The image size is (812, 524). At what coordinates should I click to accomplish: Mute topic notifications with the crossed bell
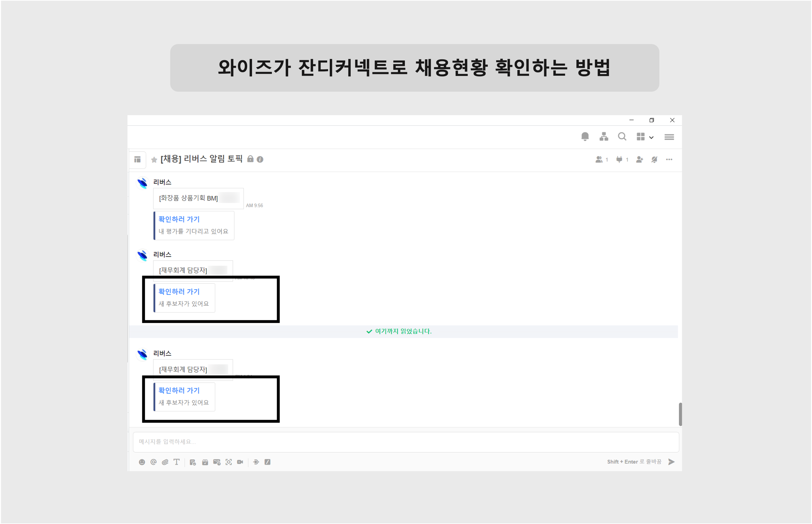point(654,159)
